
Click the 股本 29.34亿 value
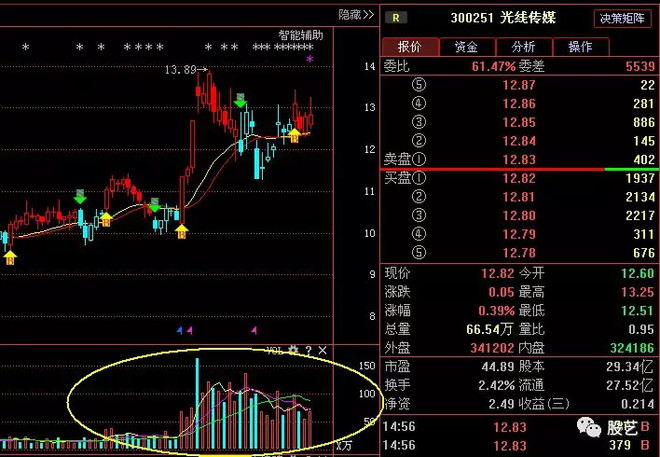pos(631,367)
